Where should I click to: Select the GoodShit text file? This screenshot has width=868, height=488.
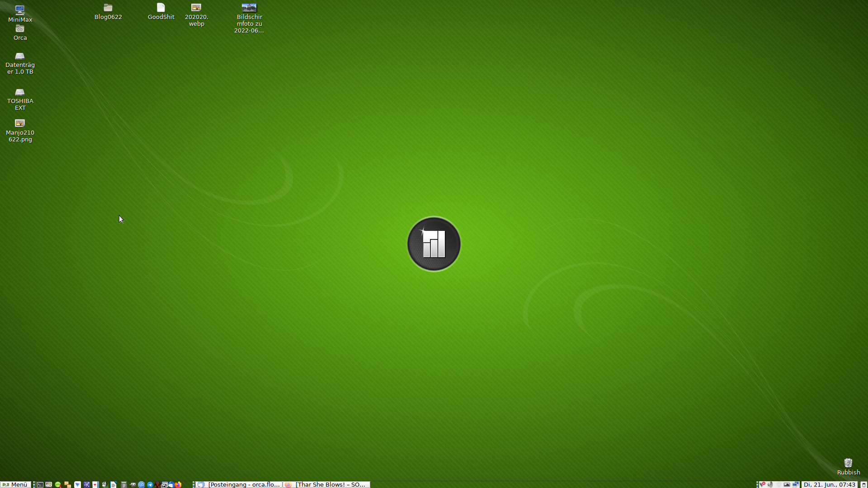161,12
